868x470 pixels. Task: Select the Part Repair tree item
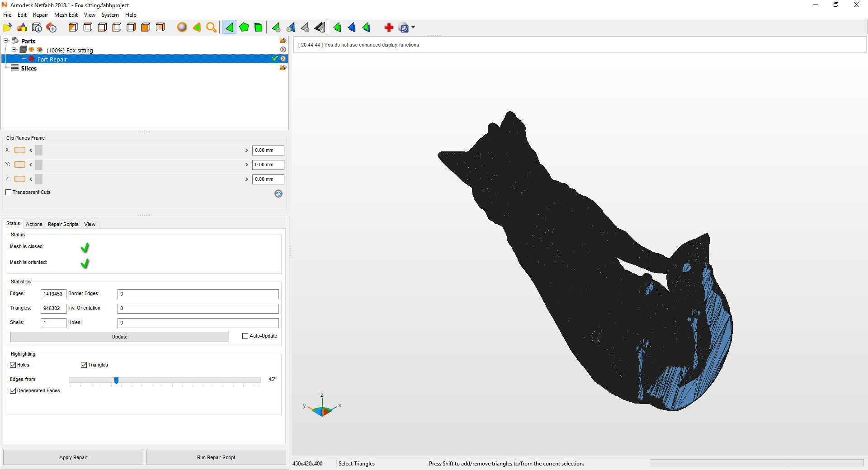click(52, 59)
